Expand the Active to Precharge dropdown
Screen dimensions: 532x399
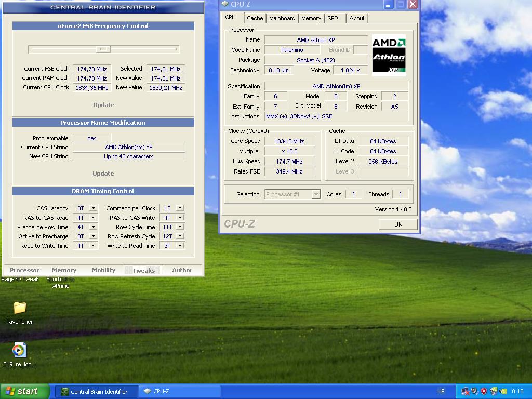click(94, 236)
